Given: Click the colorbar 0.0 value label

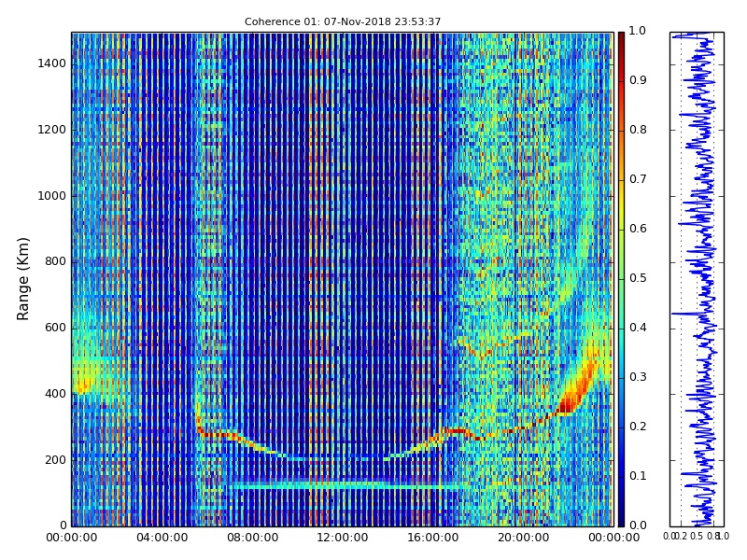Looking at the screenshot, I should (x=638, y=525).
